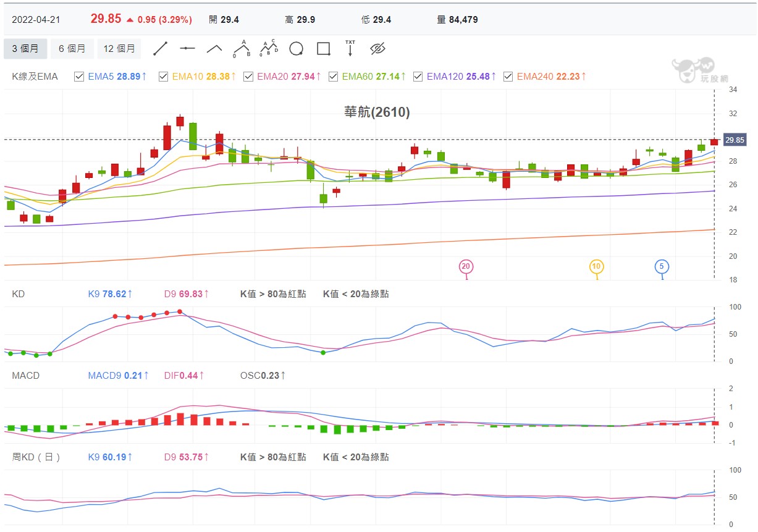
Task: Switch to the 6 個月 range tab
Action: click(72, 48)
